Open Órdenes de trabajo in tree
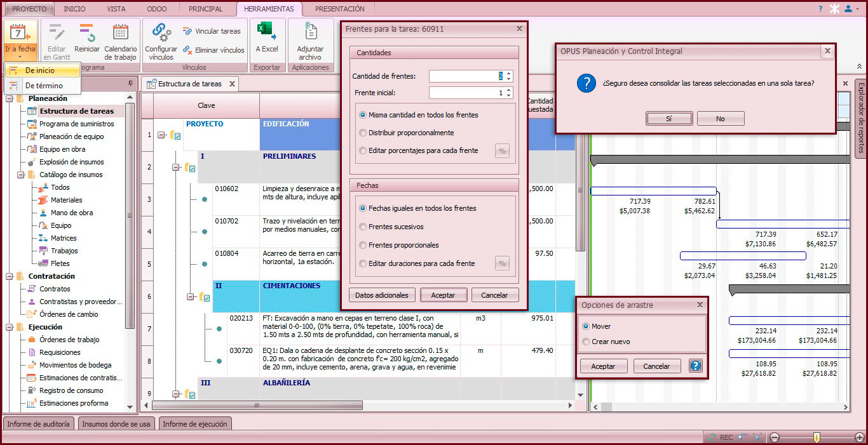The image size is (868, 445). 69,340
